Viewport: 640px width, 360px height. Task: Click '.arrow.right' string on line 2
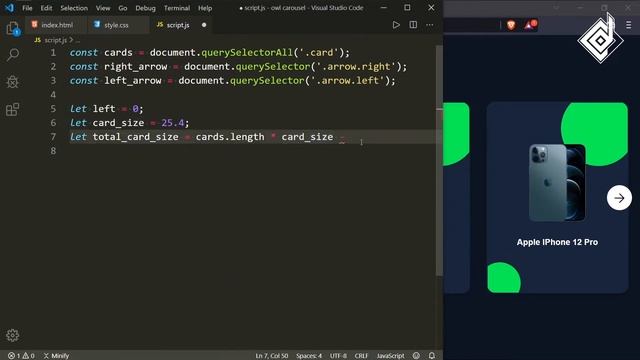coord(356,67)
